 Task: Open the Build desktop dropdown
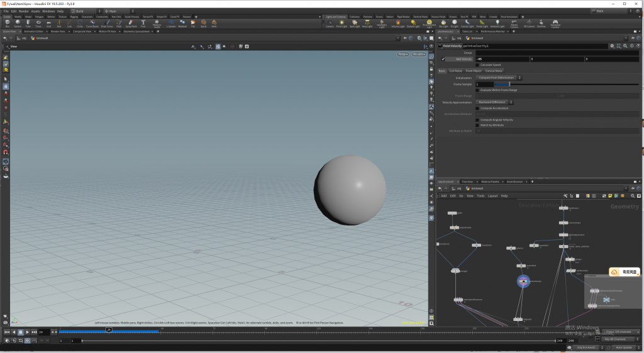(86, 11)
